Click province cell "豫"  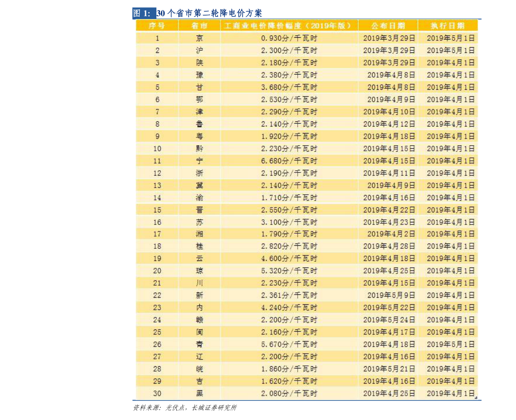point(199,75)
